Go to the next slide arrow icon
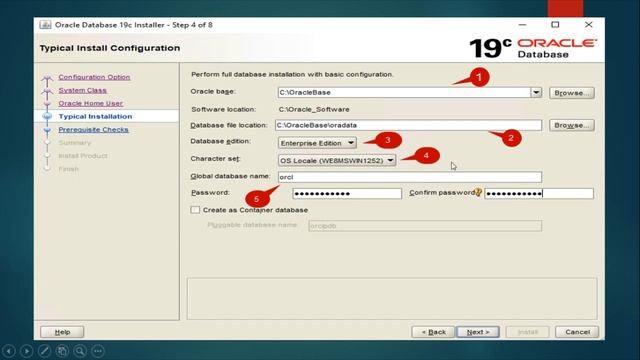640x360 pixels. tap(27, 351)
